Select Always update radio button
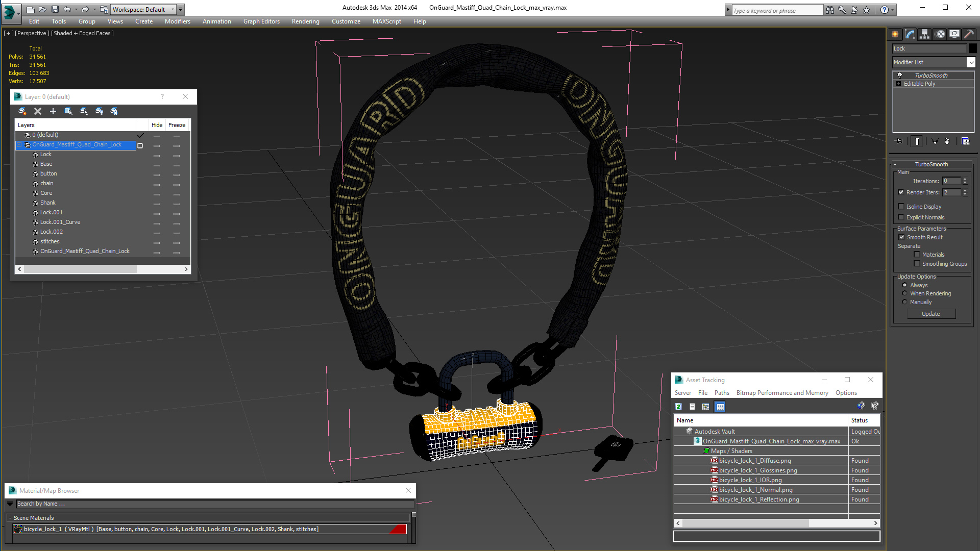 pyautogui.click(x=904, y=285)
